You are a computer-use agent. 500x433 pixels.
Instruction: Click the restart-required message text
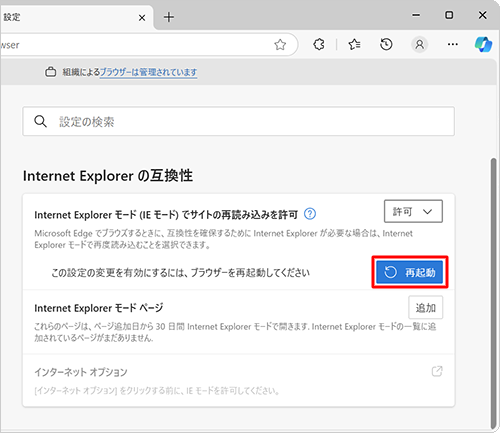(x=180, y=273)
